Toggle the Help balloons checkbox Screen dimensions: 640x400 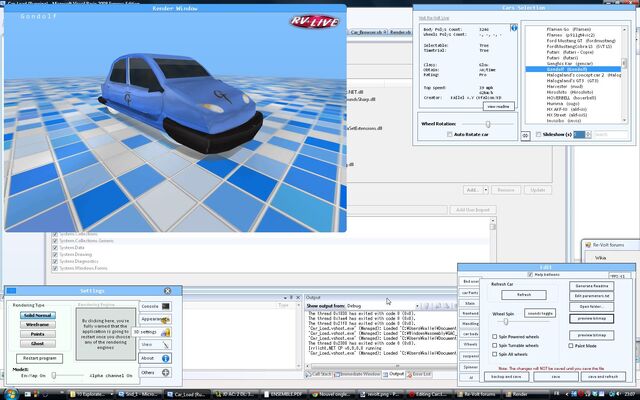point(530,275)
